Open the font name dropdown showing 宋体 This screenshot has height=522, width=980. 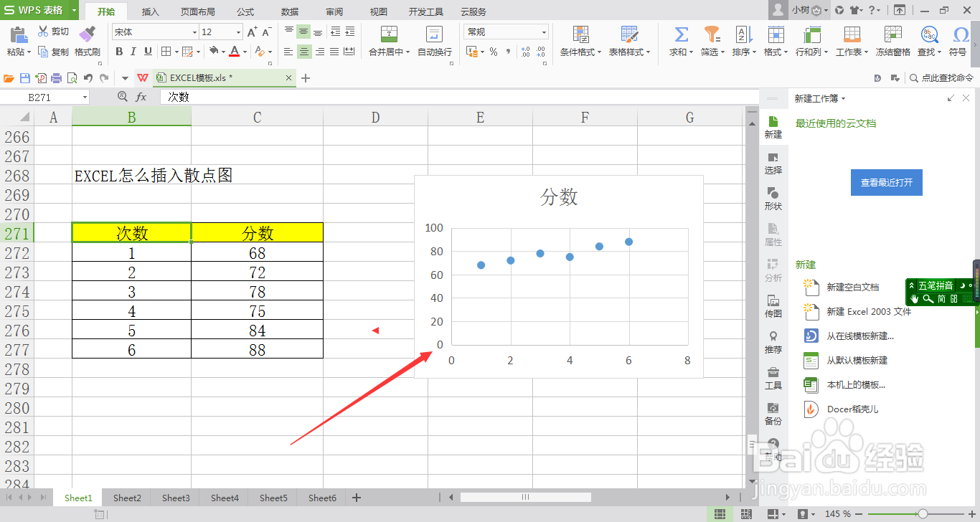point(194,32)
